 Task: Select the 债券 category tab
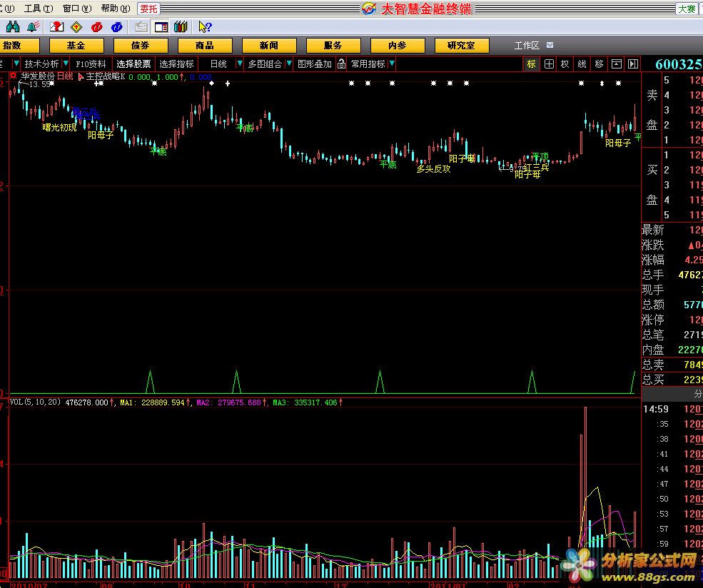pos(141,45)
